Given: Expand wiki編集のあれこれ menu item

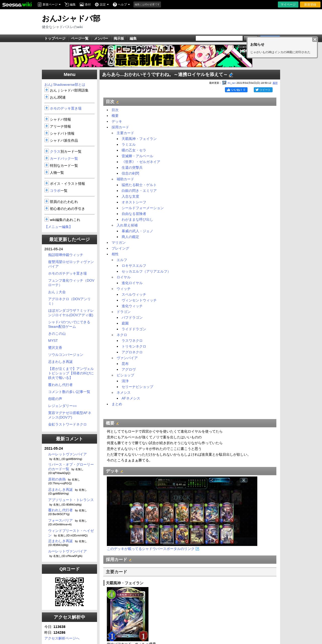Looking at the screenshot, I should tap(47, 219).
